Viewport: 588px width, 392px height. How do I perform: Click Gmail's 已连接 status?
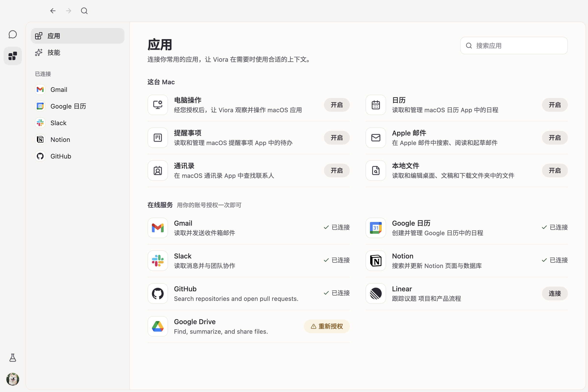click(336, 227)
